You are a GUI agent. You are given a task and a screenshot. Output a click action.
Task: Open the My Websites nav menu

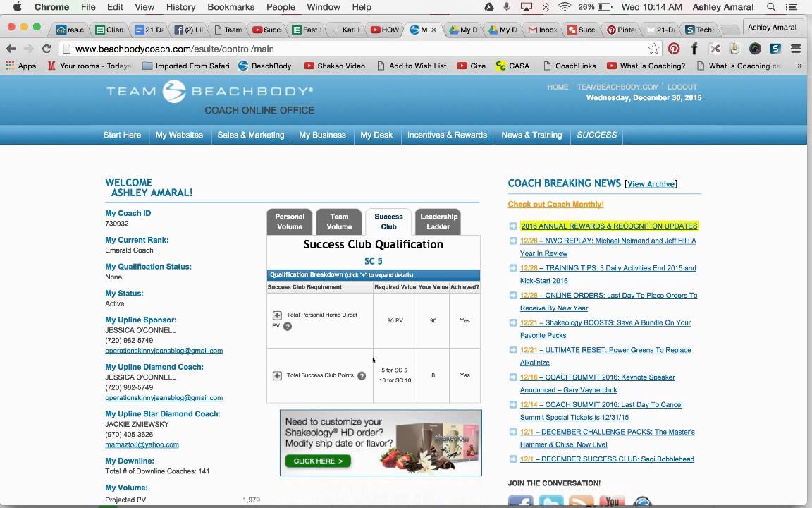coord(179,135)
